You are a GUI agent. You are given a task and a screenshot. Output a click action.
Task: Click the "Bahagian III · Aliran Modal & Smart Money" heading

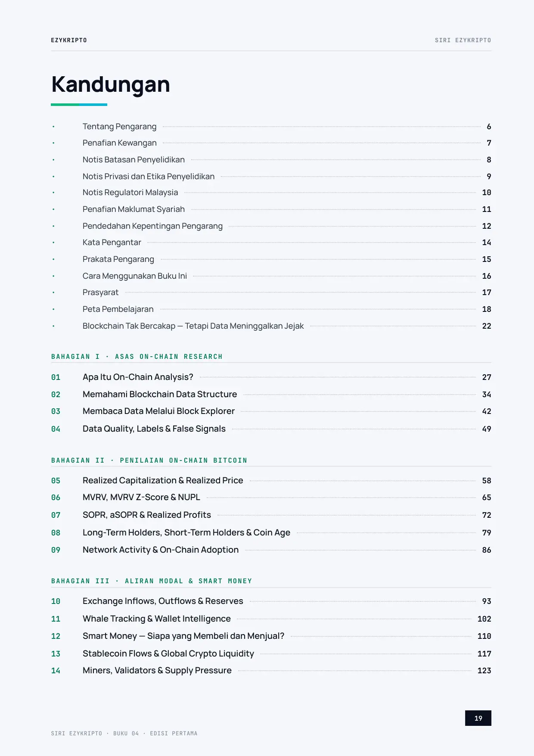(x=152, y=581)
